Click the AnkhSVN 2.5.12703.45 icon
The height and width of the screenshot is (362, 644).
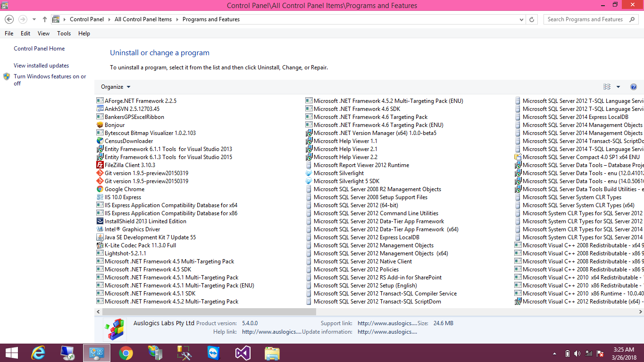(x=100, y=109)
